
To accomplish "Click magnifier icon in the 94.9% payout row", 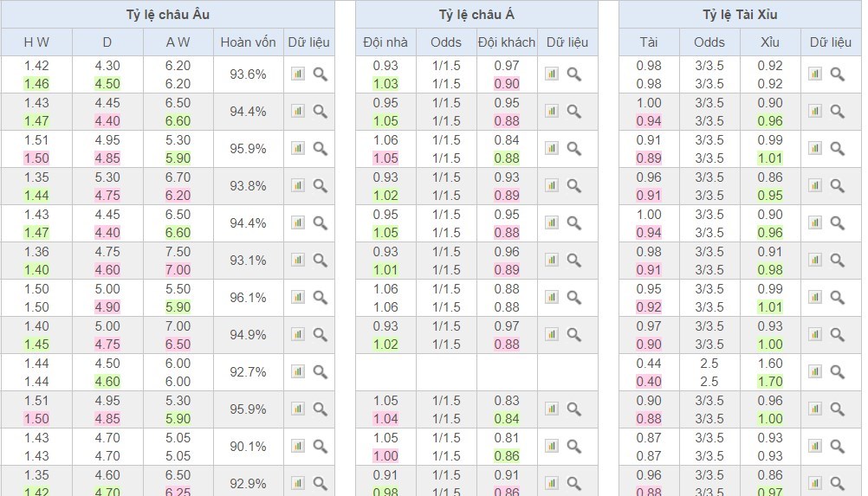I will tap(320, 334).
